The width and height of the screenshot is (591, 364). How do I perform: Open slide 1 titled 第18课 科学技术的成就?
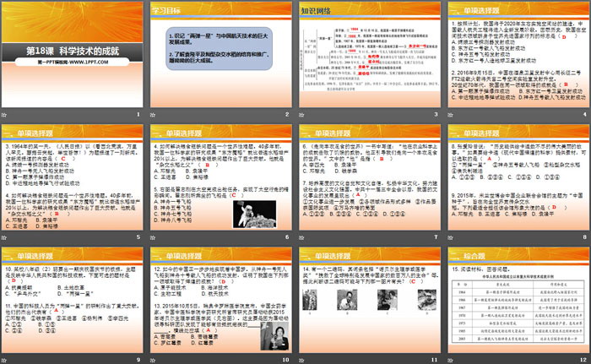(73, 57)
